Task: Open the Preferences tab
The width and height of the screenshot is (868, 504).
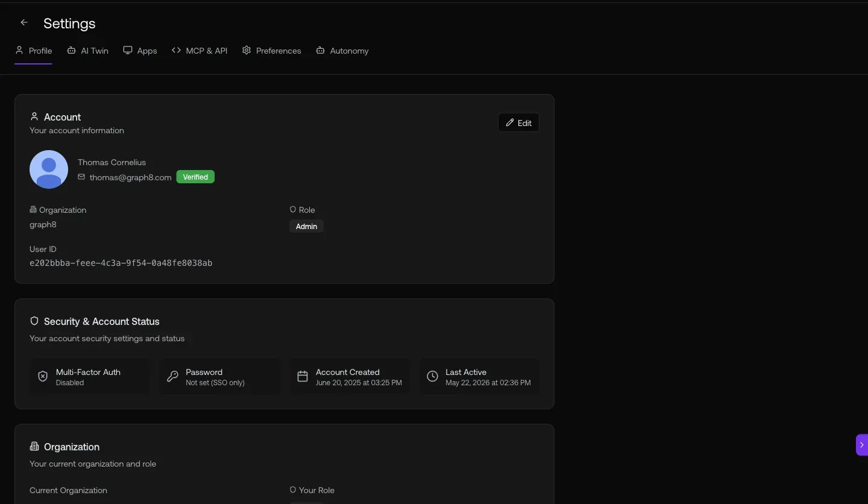Action: (x=272, y=51)
